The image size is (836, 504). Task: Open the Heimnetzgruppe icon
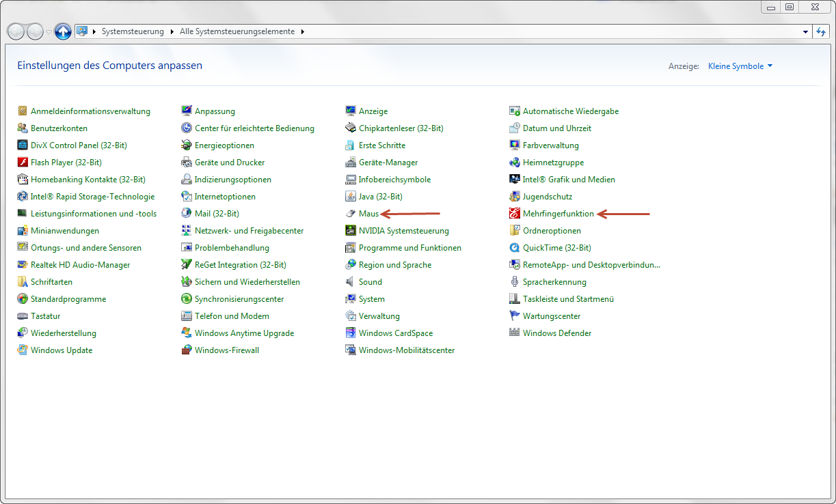pos(515,163)
